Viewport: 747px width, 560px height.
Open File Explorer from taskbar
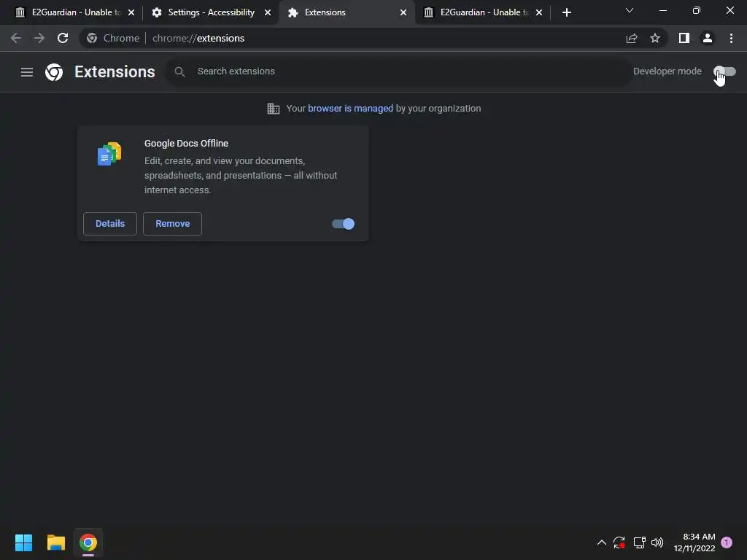tap(55, 542)
